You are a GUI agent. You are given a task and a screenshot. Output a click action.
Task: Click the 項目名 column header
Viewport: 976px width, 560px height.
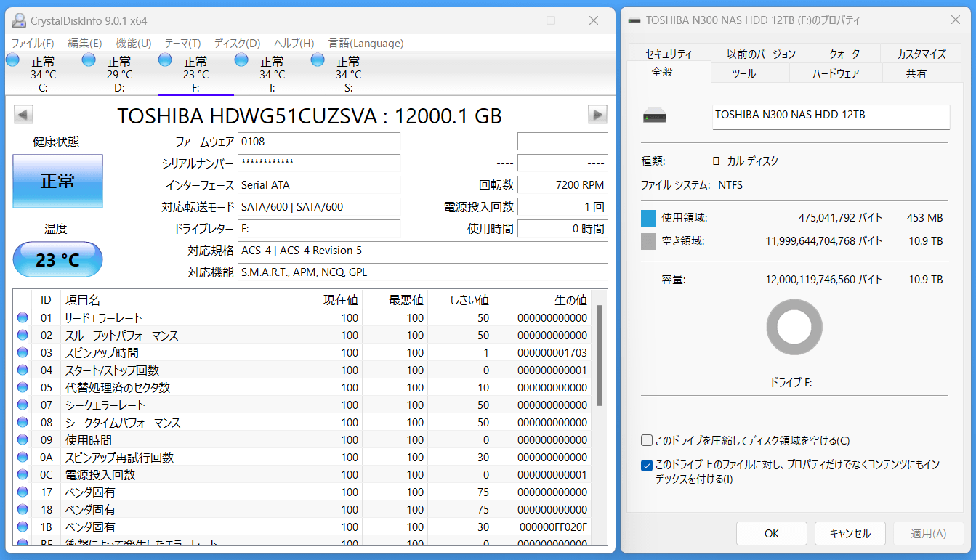pyautogui.click(x=179, y=299)
